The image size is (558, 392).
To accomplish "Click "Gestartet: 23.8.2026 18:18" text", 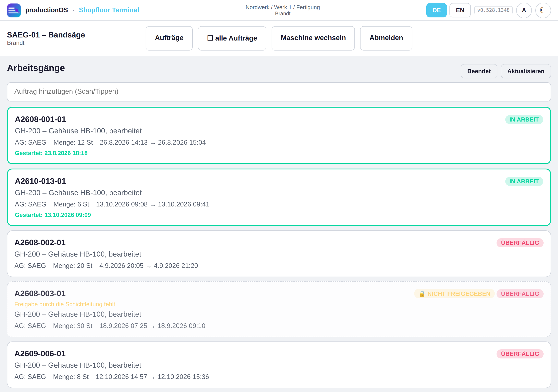I will [x=51, y=153].
